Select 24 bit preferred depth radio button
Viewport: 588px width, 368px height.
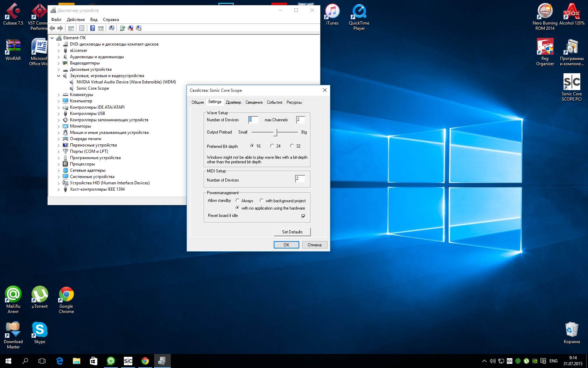click(x=272, y=146)
